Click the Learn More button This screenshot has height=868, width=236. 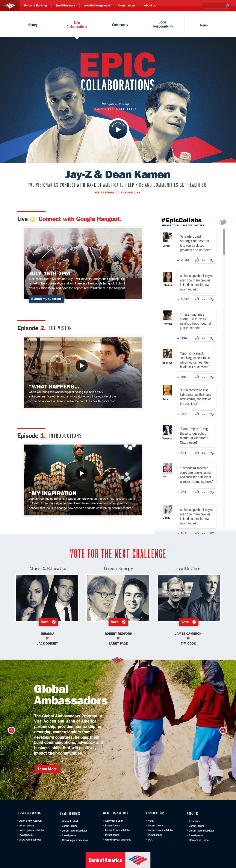pos(47,769)
